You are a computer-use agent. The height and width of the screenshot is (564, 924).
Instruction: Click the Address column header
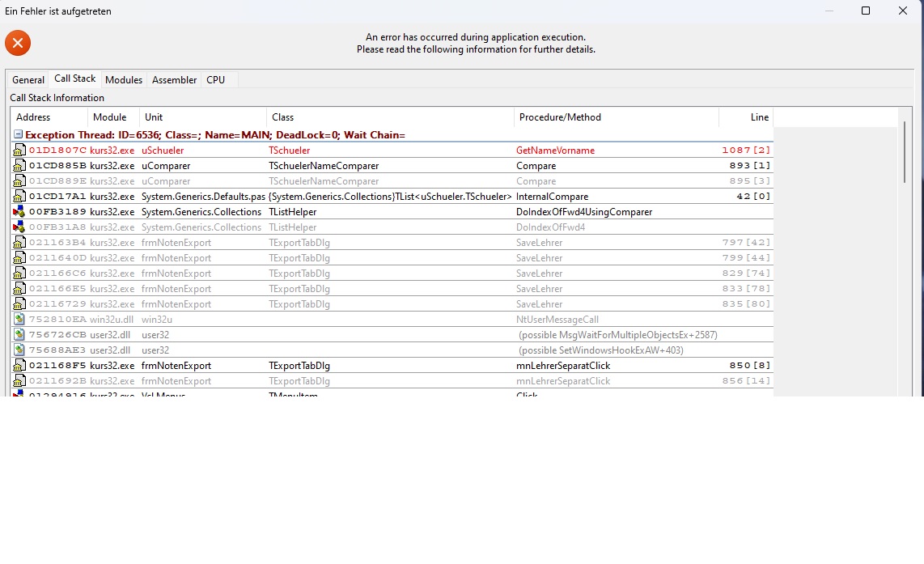tap(49, 117)
